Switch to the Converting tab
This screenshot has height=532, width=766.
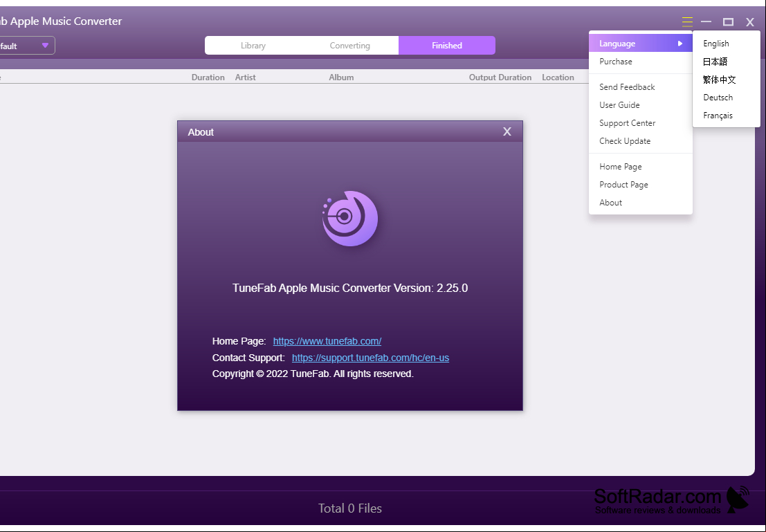(349, 46)
